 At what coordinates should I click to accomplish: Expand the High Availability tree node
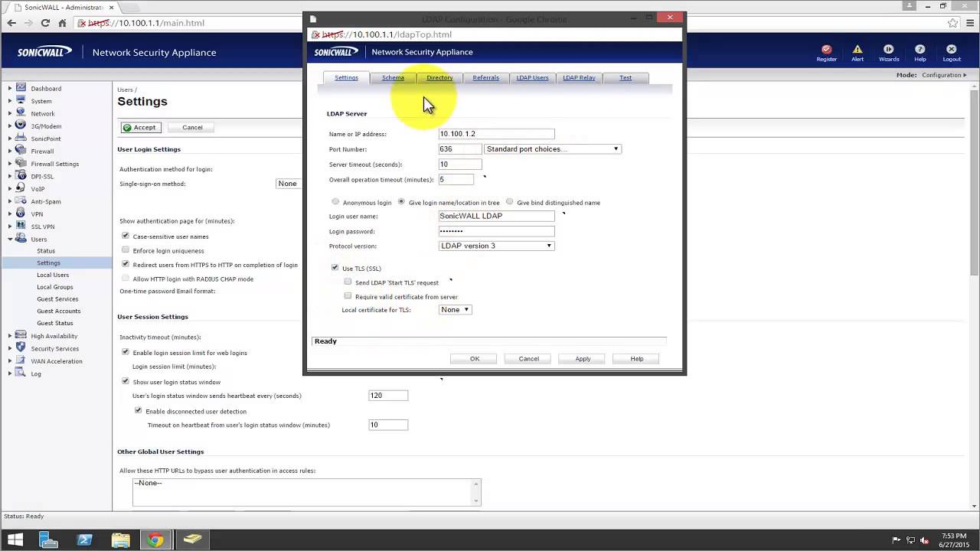point(10,336)
